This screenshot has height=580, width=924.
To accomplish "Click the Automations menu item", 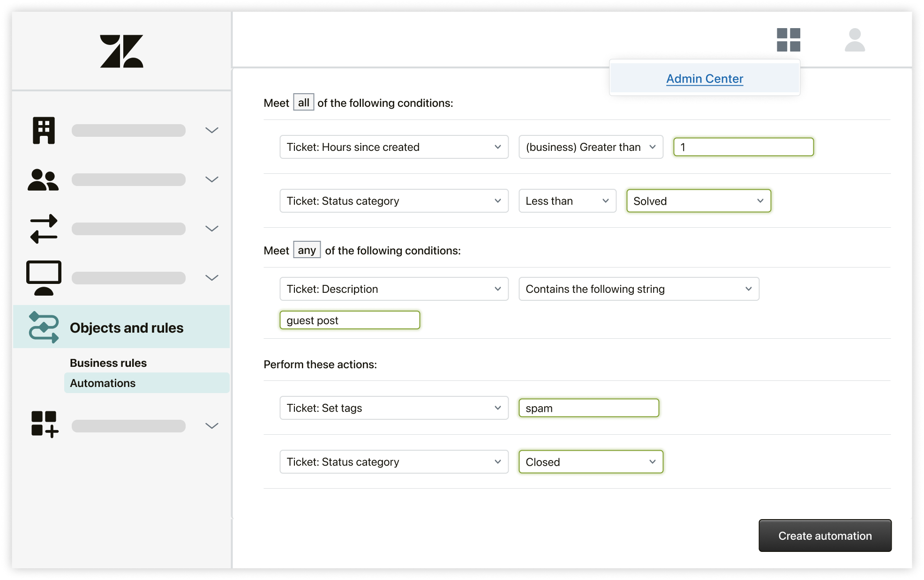I will 102,382.
